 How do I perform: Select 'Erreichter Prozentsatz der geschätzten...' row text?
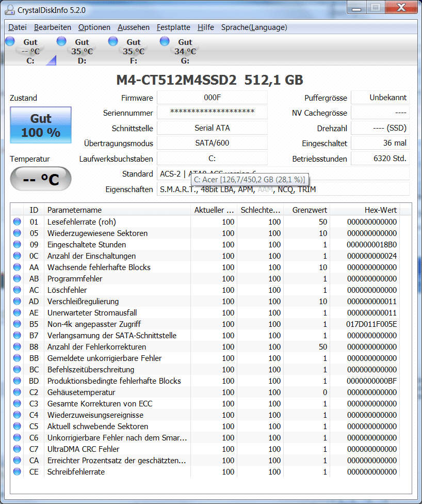pos(117,461)
